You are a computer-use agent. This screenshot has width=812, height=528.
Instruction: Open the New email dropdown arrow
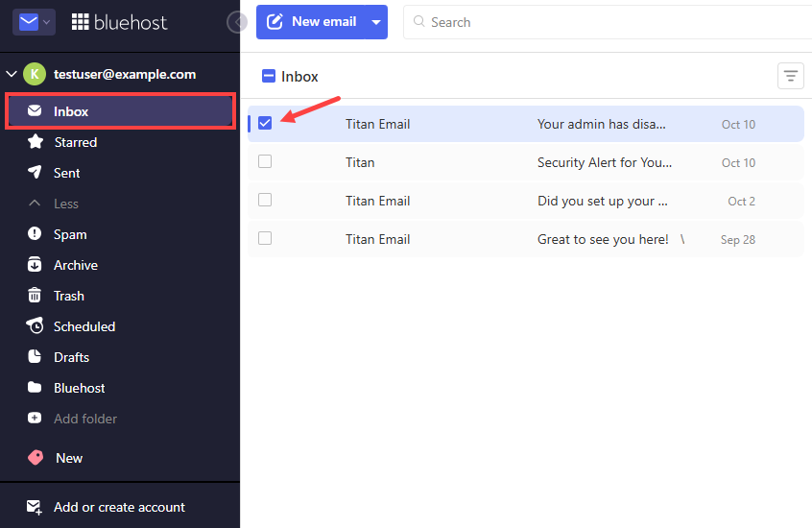click(x=376, y=22)
